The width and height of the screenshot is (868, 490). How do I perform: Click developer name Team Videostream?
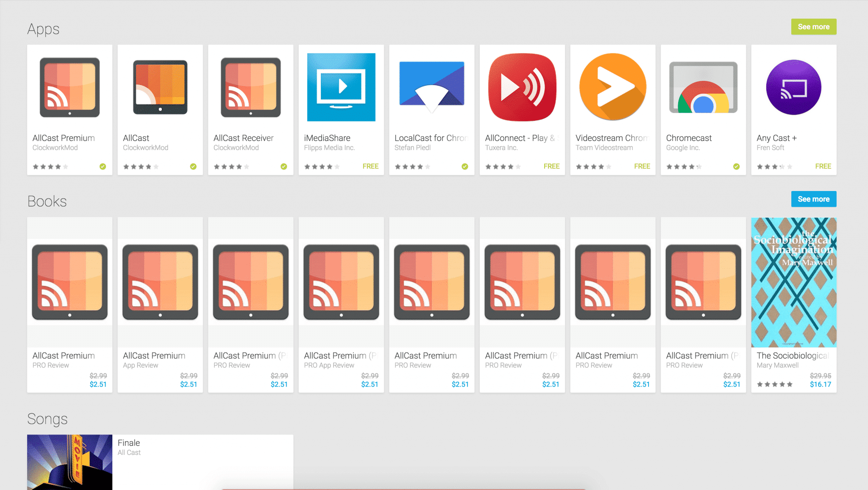click(x=604, y=148)
